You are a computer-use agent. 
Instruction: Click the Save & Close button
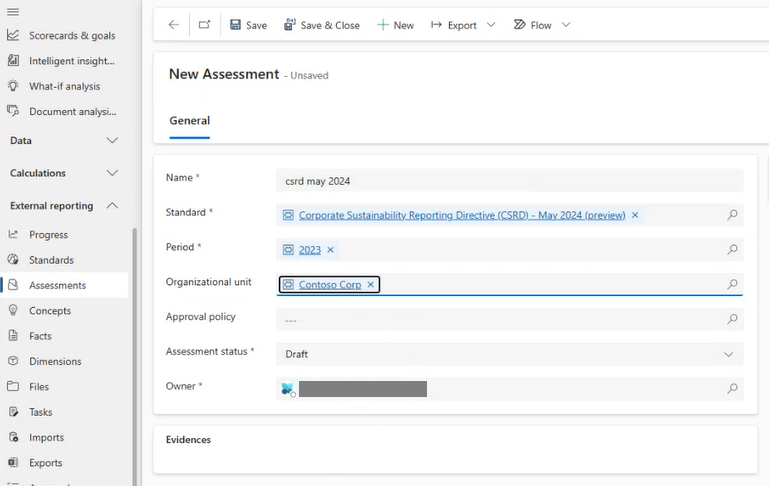coord(321,25)
